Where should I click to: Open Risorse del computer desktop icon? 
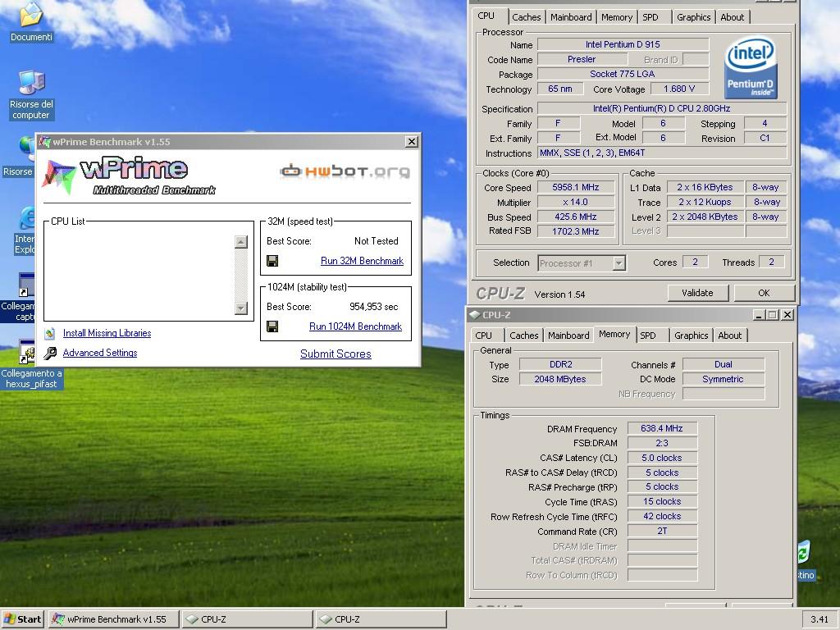(31, 83)
